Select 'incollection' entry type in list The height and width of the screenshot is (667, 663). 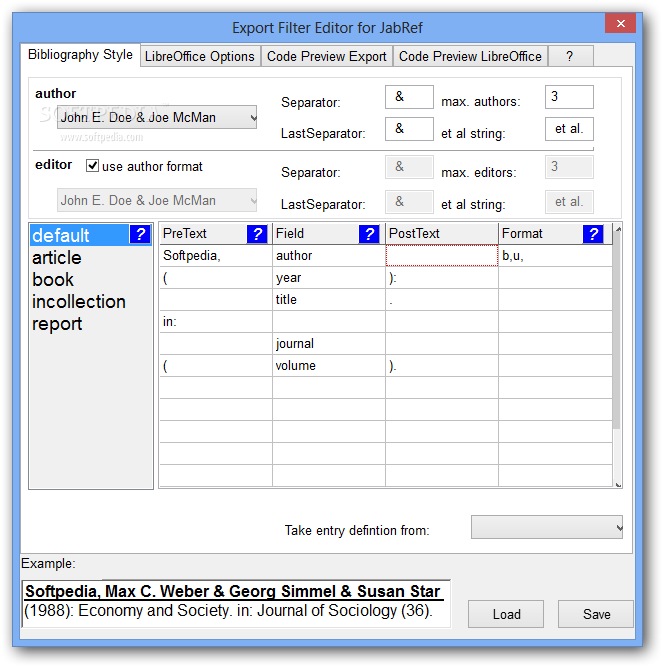click(x=91, y=302)
